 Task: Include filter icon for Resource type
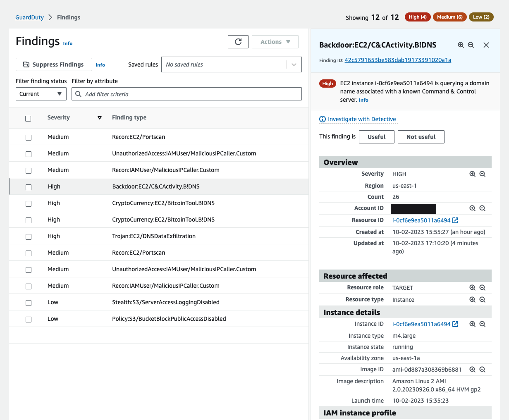point(473,300)
